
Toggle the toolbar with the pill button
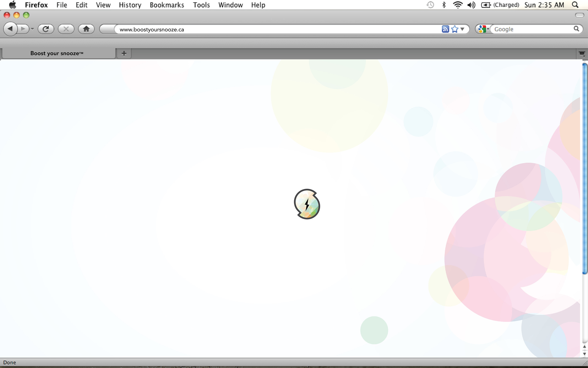click(579, 15)
